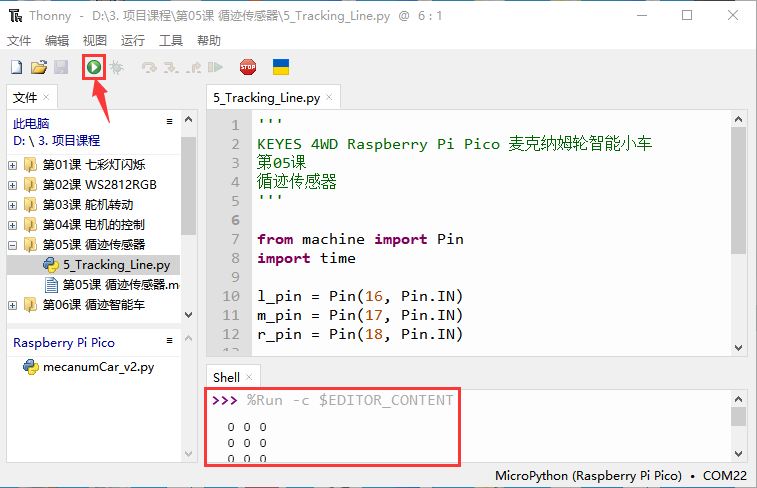Create a new file with toolbar icon
Image resolution: width=757 pixels, height=488 pixels.
(x=16, y=67)
